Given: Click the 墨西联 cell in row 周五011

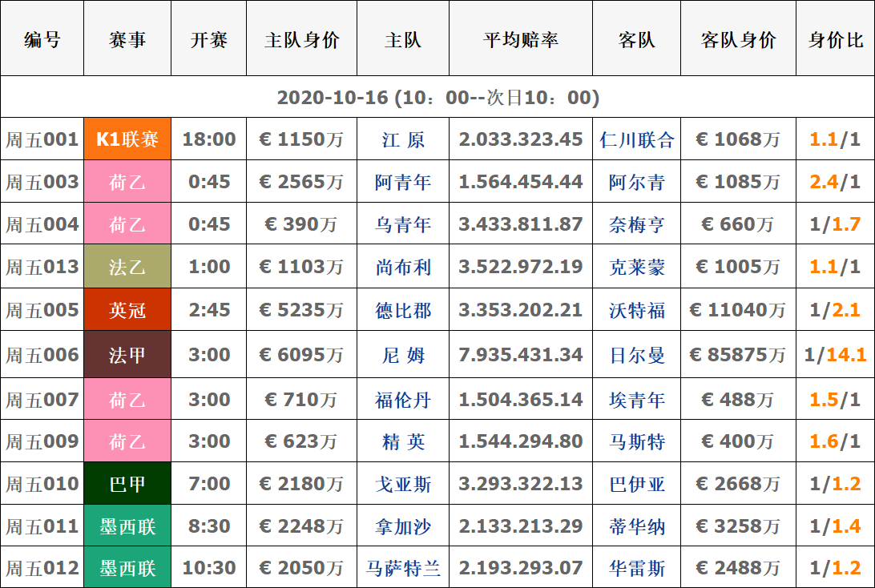Looking at the screenshot, I should (x=127, y=526).
